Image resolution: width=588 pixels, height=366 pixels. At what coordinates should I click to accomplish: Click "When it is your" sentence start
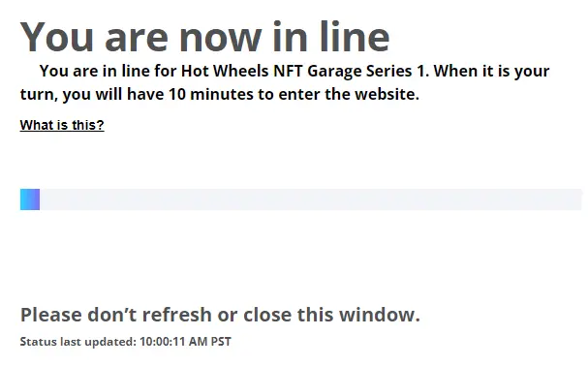[492, 72]
